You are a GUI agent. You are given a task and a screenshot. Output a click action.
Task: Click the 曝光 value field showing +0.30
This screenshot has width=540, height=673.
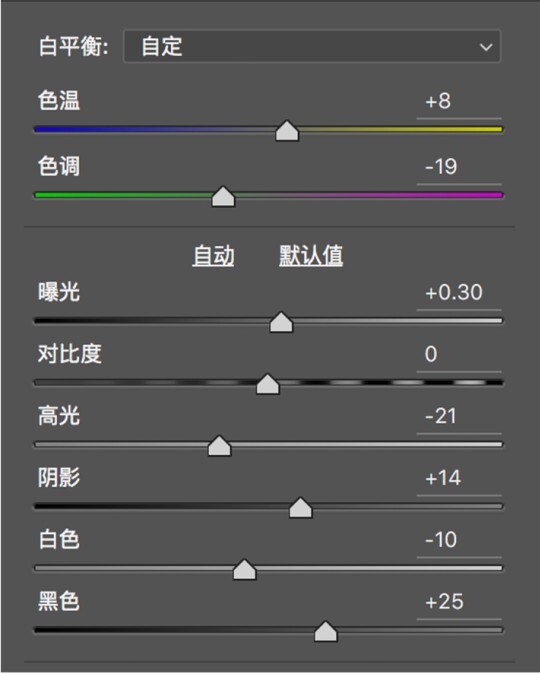coord(459,293)
